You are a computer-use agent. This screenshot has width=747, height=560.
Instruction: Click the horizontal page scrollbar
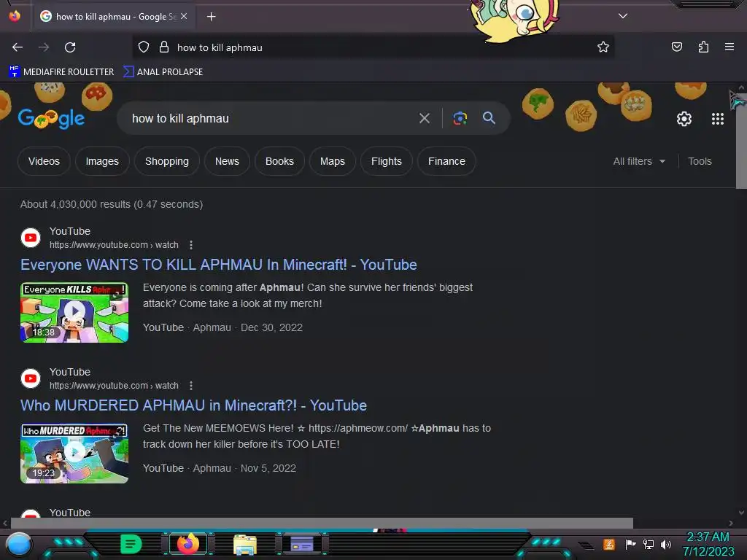(x=322, y=523)
